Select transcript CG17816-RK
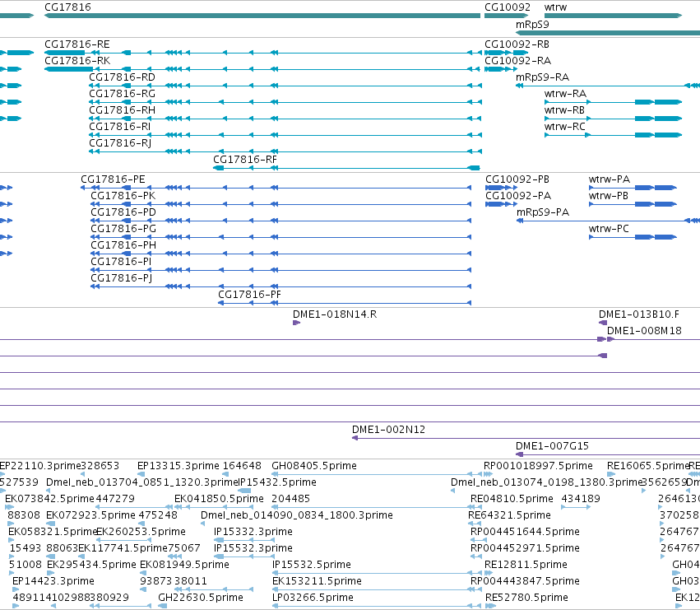Screen dimensions: 700x610 tap(77, 61)
